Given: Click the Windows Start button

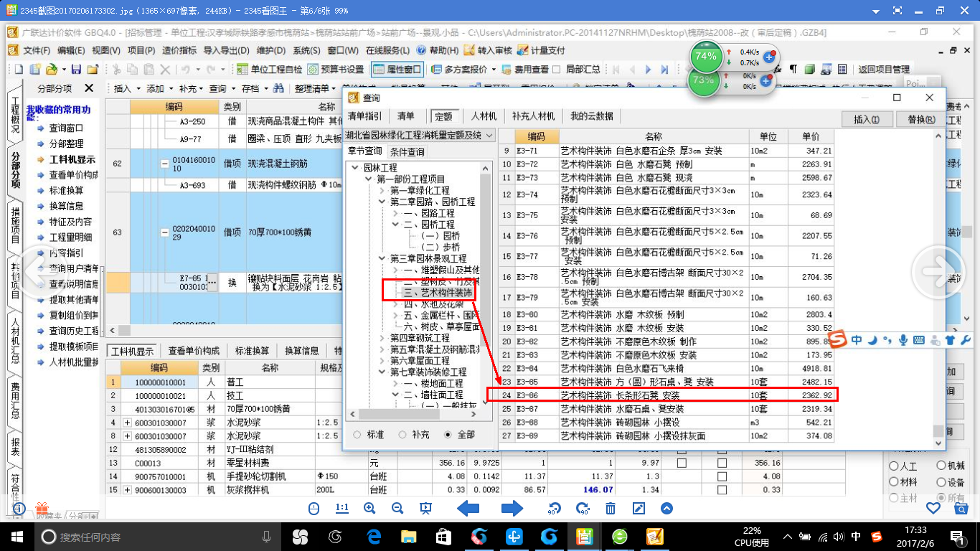Looking at the screenshot, I should [17, 536].
